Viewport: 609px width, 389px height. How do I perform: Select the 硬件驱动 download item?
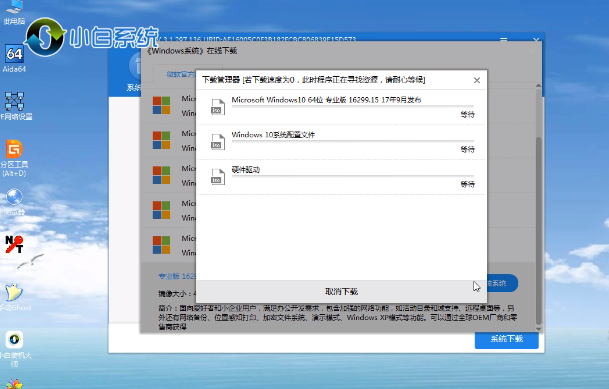click(x=341, y=177)
